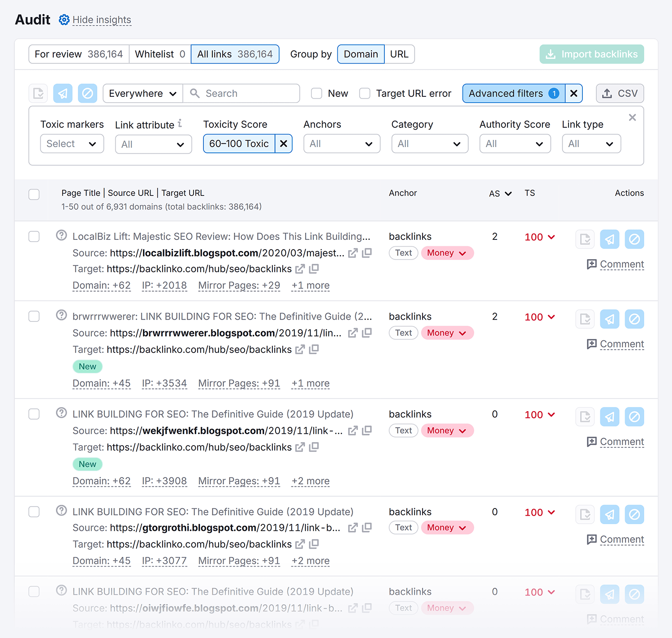Sort by the AS column
672x638 pixels.
coord(500,194)
